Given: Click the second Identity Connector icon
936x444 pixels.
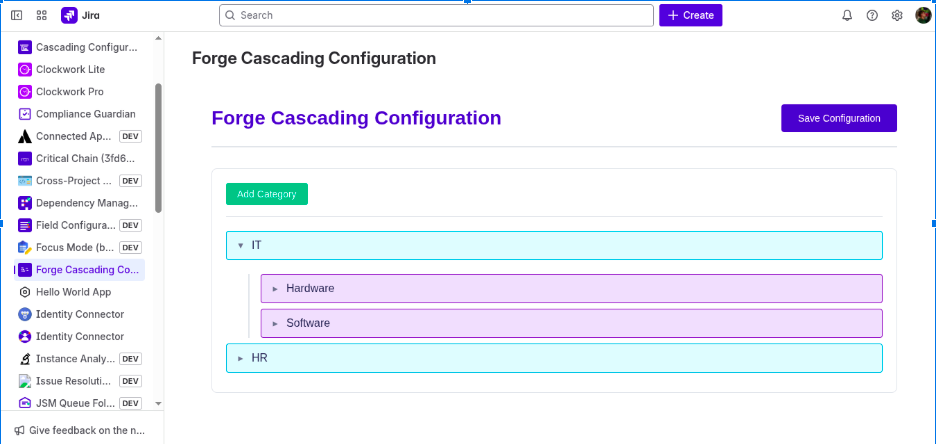Looking at the screenshot, I should point(24,337).
